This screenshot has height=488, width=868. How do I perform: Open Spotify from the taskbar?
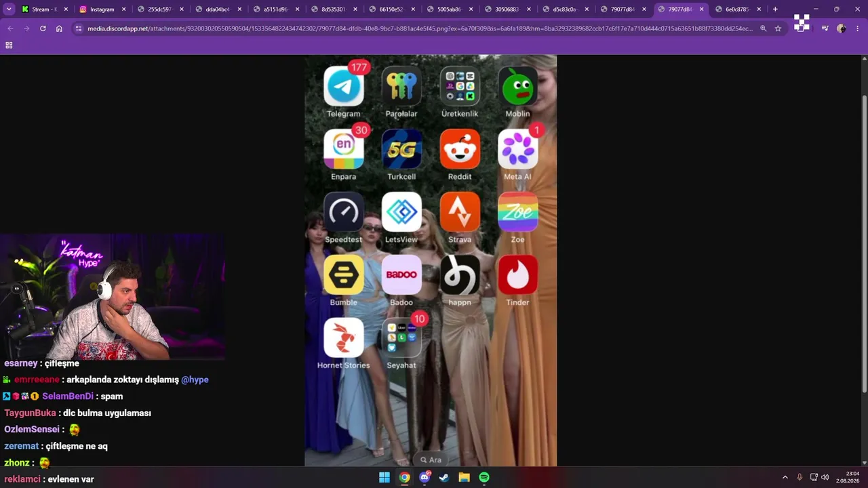[x=484, y=477]
